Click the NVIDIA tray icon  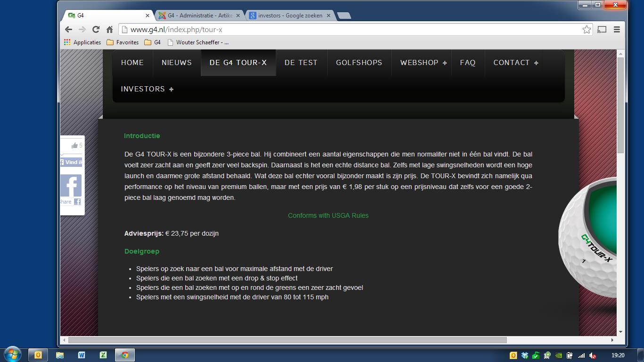559,355
